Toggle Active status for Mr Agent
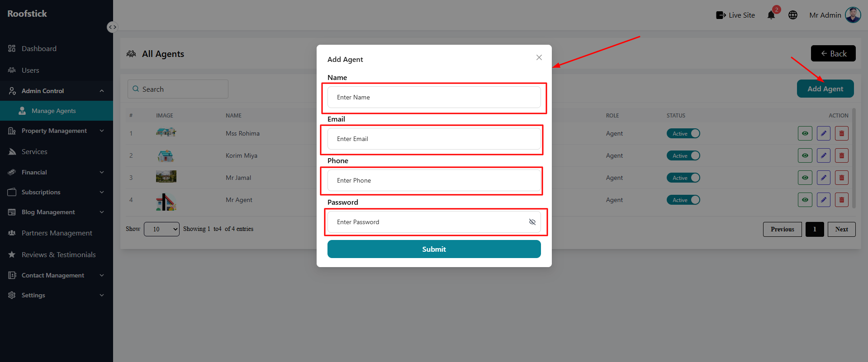 point(683,200)
